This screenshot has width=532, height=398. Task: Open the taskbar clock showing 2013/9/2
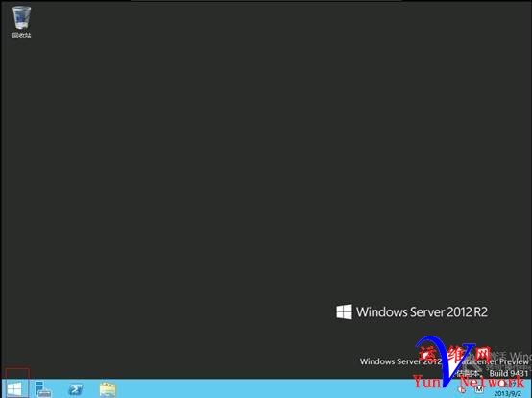508,390
